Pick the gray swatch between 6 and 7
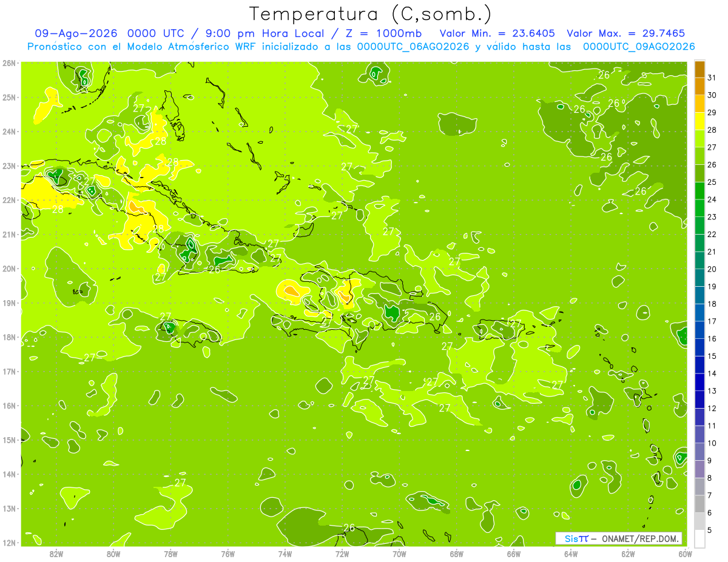Screen dimensions: 728x562 [x=699, y=504]
